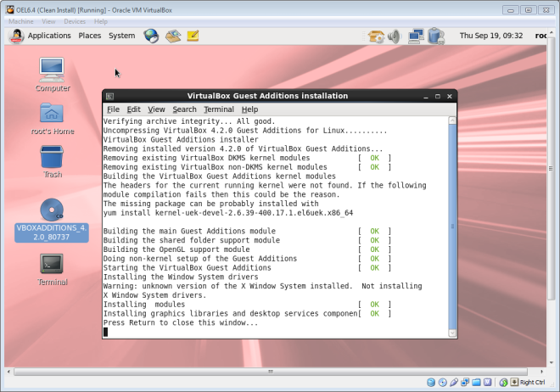Click the VirtualBox USB devices indicator
Screen dimensions: 560x392
tap(454, 382)
